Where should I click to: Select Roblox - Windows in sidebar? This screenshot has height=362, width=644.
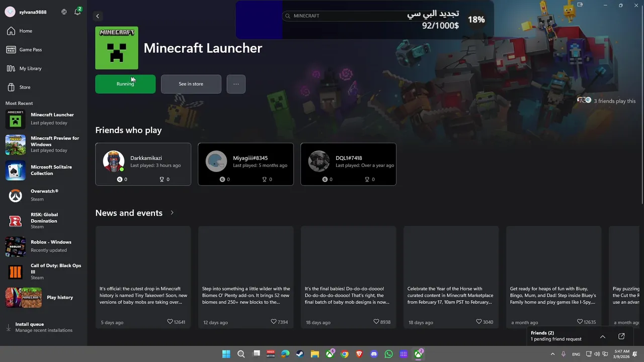click(x=43, y=246)
